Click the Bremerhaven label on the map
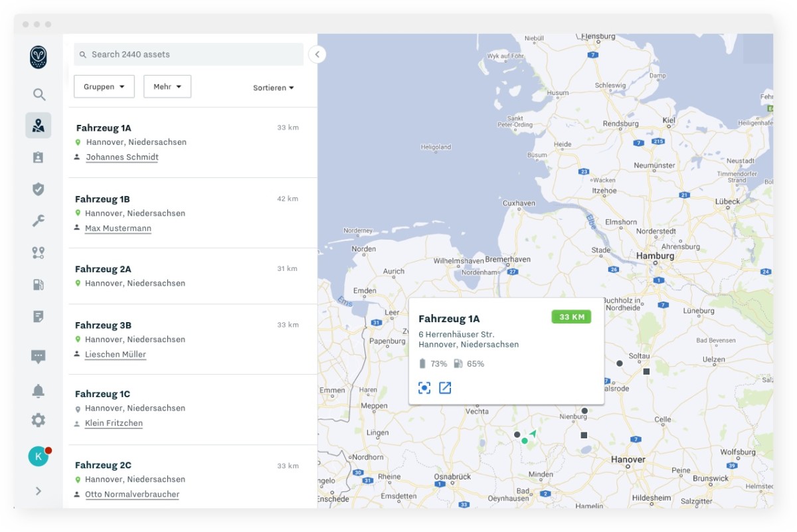The width and height of the screenshot is (797, 532). 507,259
